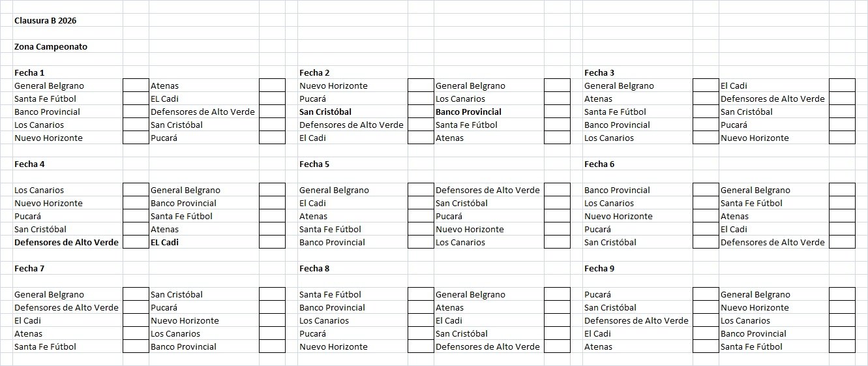Click score box beside Santa Fe Fútbol in Fecha 5
Image resolution: width=868 pixels, height=366 pixels.
pos(421,229)
